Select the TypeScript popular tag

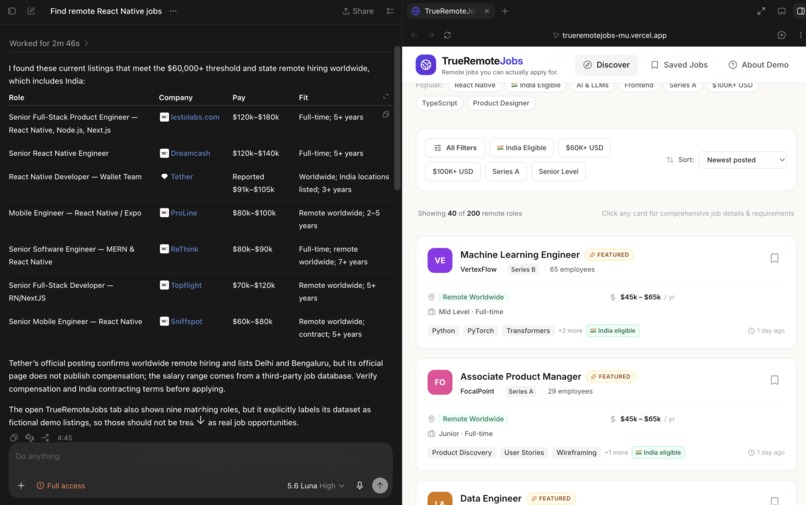click(x=439, y=103)
